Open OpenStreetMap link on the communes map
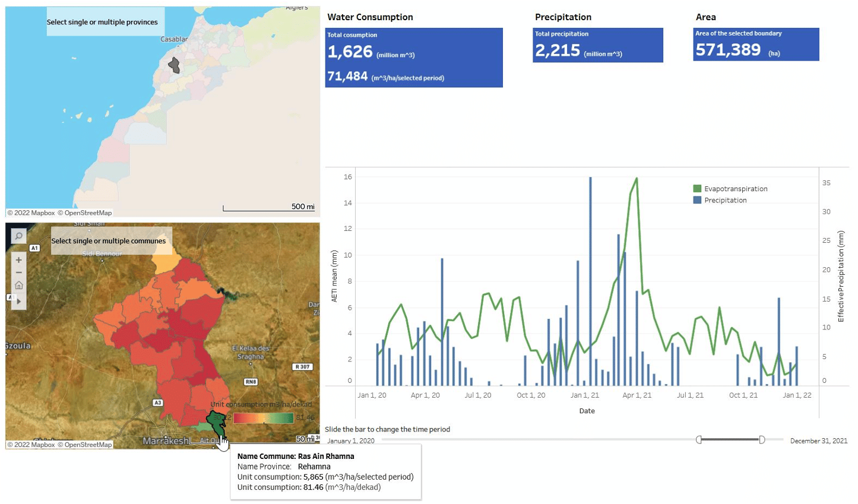The image size is (858, 504). 84,445
